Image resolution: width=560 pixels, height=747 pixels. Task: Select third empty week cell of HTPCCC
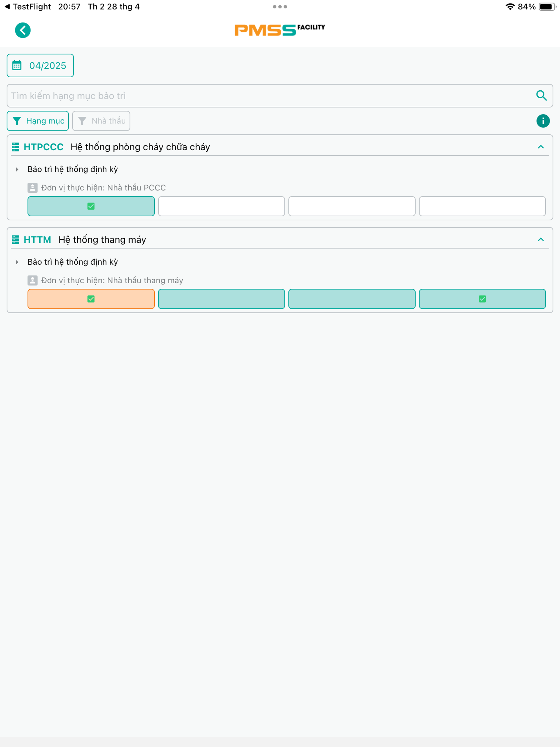pyautogui.click(x=352, y=206)
